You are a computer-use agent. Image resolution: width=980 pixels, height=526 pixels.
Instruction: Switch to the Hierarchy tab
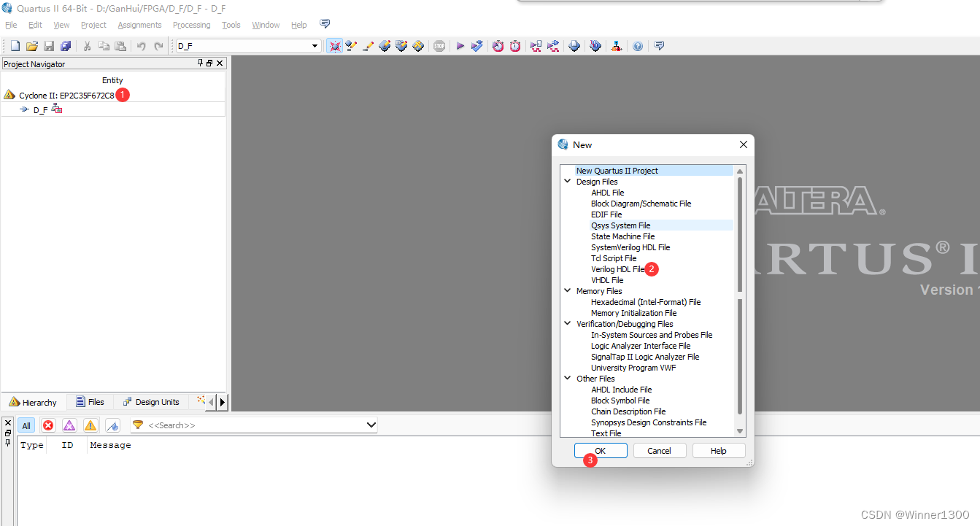[34, 402]
